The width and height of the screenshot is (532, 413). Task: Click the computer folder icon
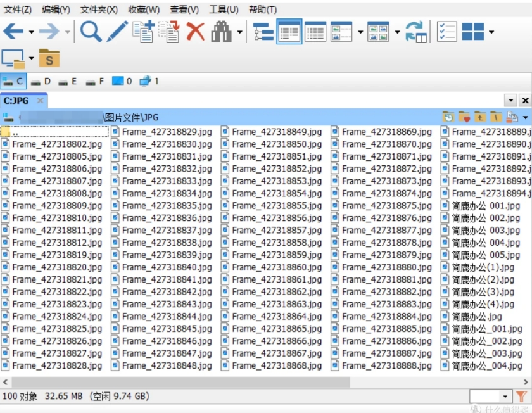click(x=13, y=59)
